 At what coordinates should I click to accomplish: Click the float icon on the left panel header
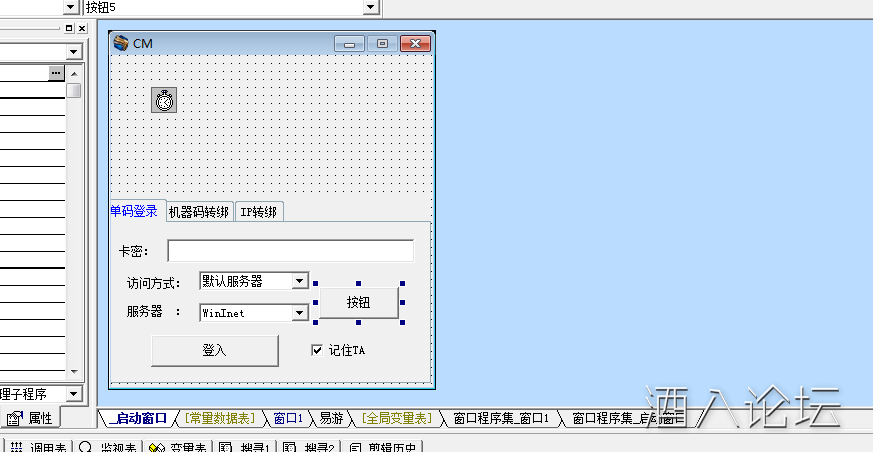tap(69, 28)
